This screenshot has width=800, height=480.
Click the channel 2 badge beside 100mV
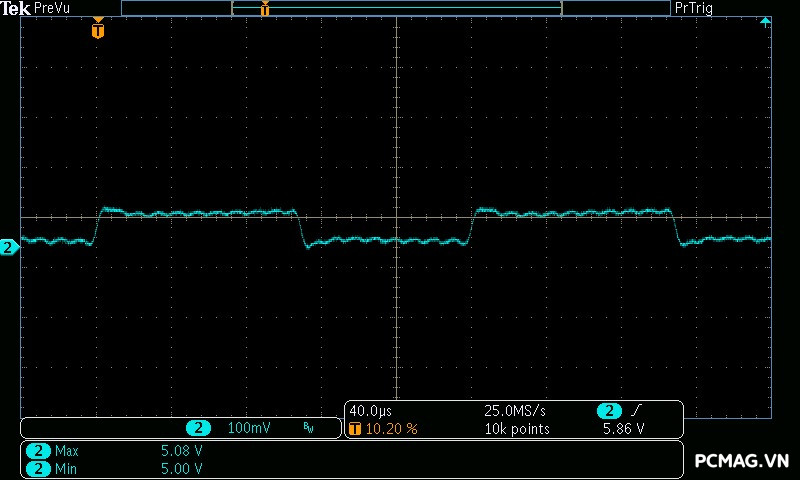198,428
